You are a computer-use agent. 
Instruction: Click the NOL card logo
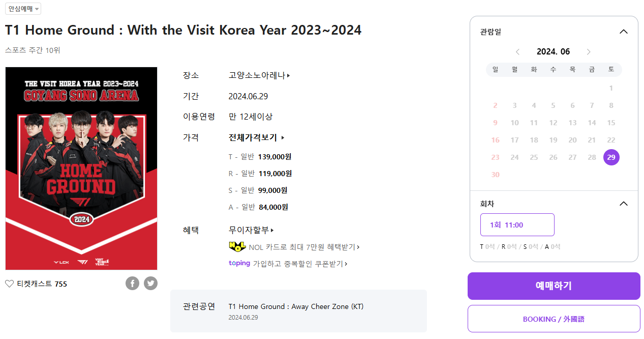pos(237,247)
